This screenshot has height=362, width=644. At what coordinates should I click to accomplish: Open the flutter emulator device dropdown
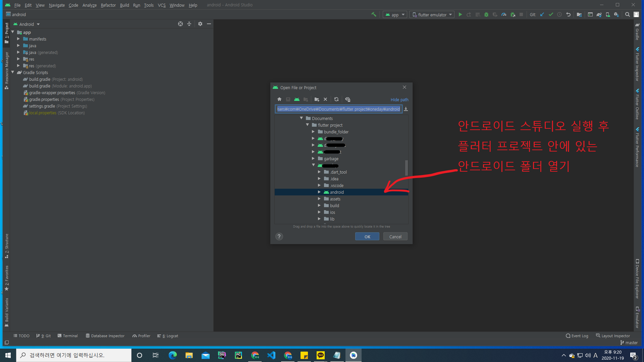click(432, 15)
